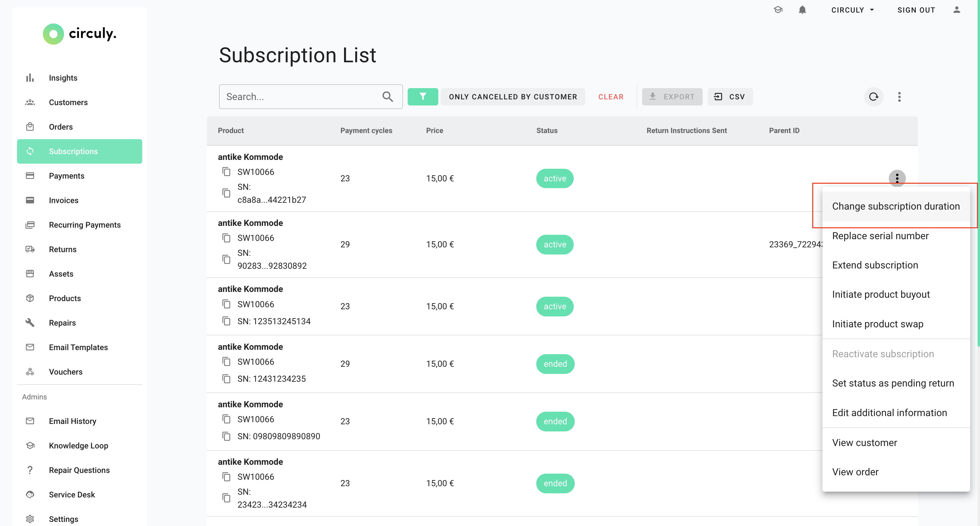Choose View customer from the menu
The image size is (980, 526).
click(x=864, y=442)
